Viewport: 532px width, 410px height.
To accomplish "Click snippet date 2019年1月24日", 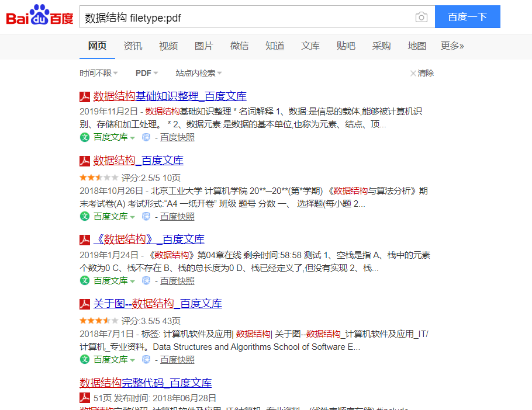I will pos(109,255).
